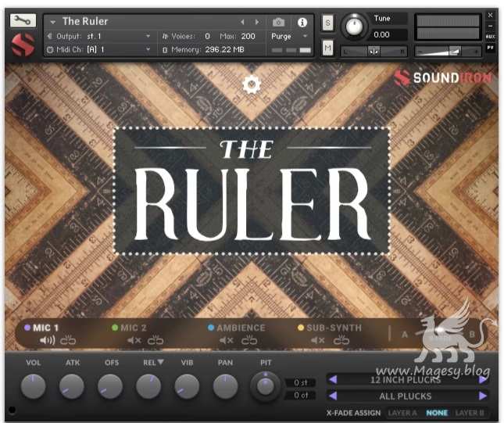504x423 pixels.
Task: Open settings gear above The Ruler title
Action: click(x=252, y=84)
